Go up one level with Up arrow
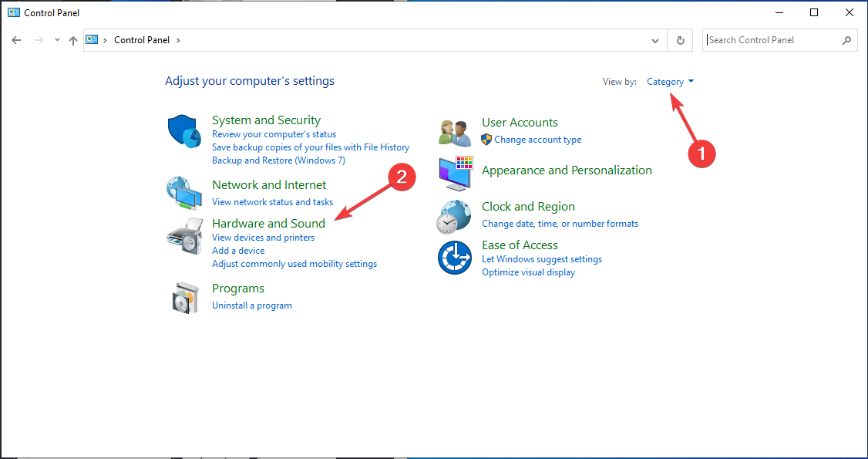This screenshot has height=459, width=868. (x=73, y=40)
